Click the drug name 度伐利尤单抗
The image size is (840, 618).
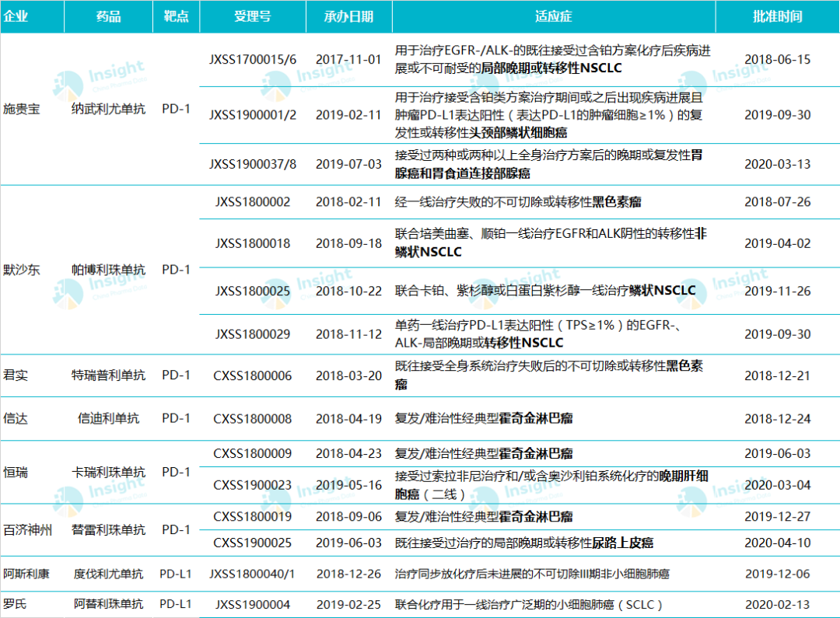(x=108, y=574)
